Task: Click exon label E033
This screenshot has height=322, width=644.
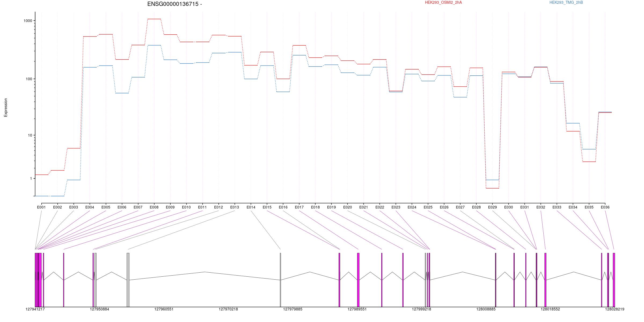Action: [x=557, y=207]
